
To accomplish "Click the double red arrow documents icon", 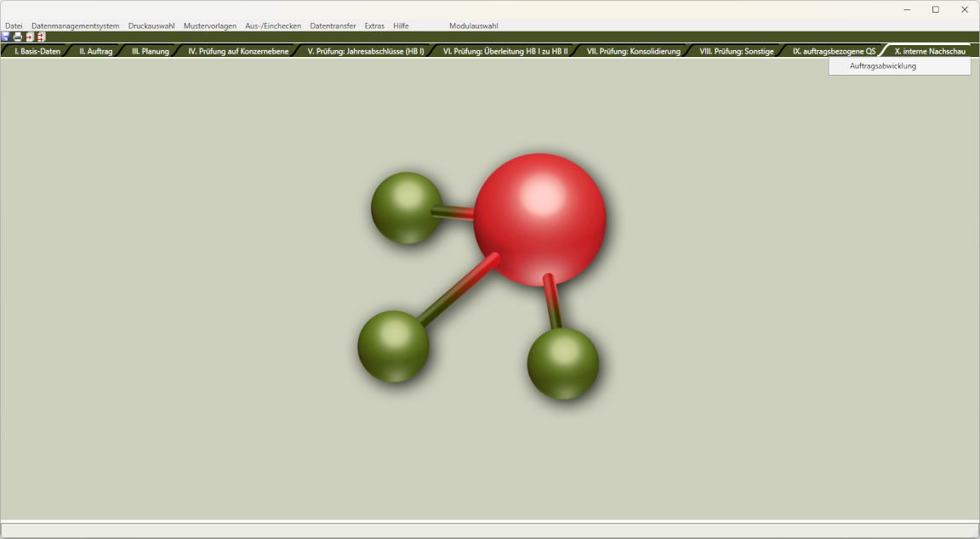I will click(x=40, y=37).
